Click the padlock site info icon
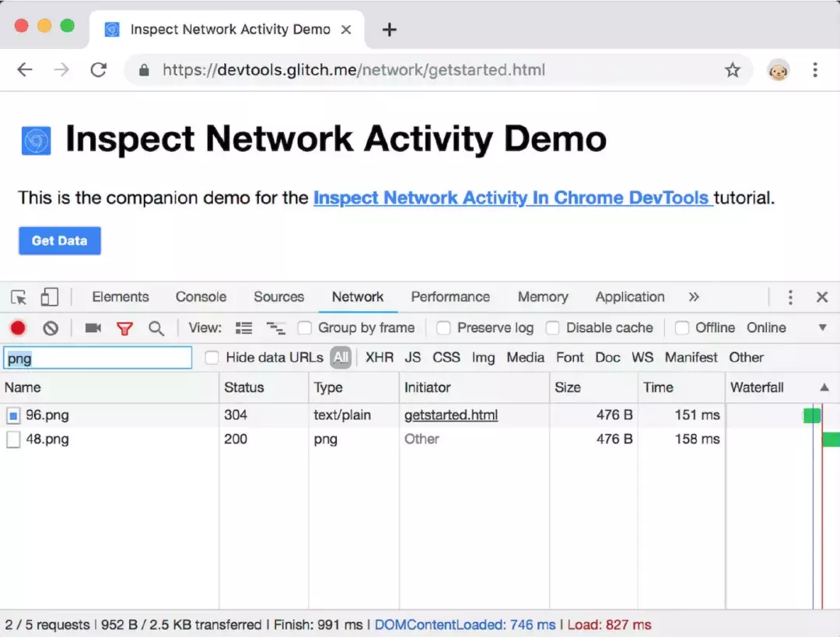840x637 pixels. coord(144,70)
